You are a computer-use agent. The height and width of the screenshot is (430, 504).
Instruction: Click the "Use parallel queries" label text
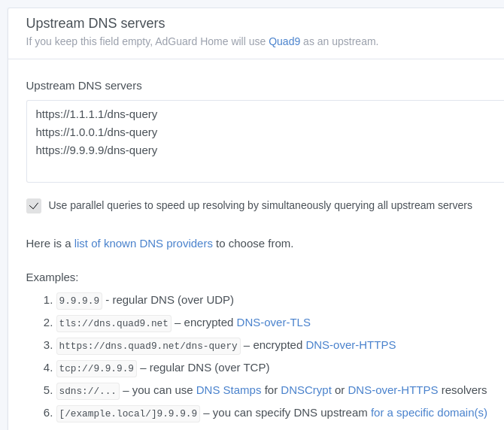pyautogui.click(x=260, y=205)
